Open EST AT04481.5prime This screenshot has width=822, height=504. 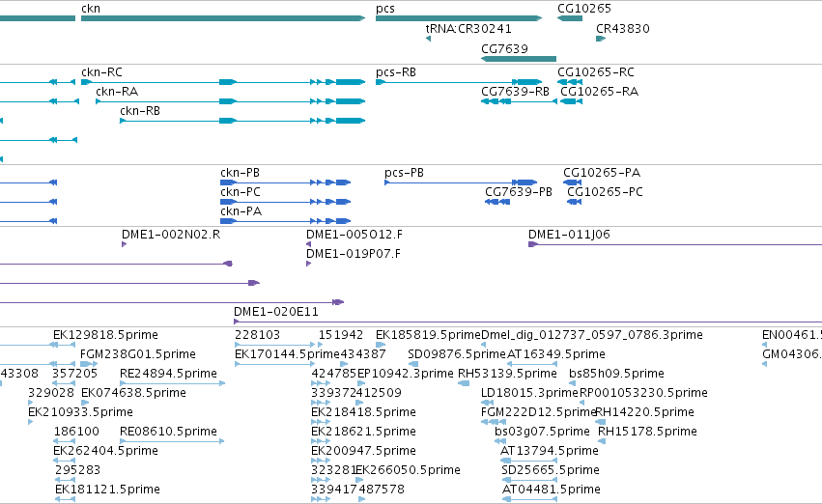tap(551, 490)
